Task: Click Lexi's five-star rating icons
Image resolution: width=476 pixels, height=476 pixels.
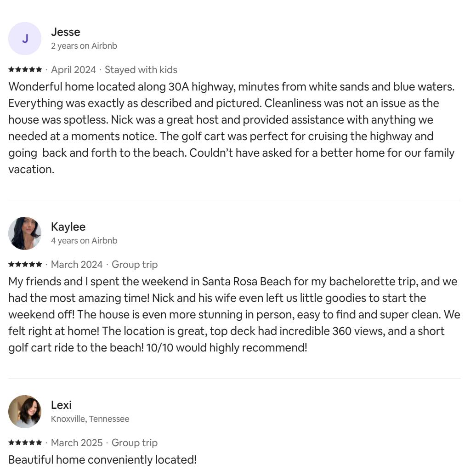Action: coord(25,442)
